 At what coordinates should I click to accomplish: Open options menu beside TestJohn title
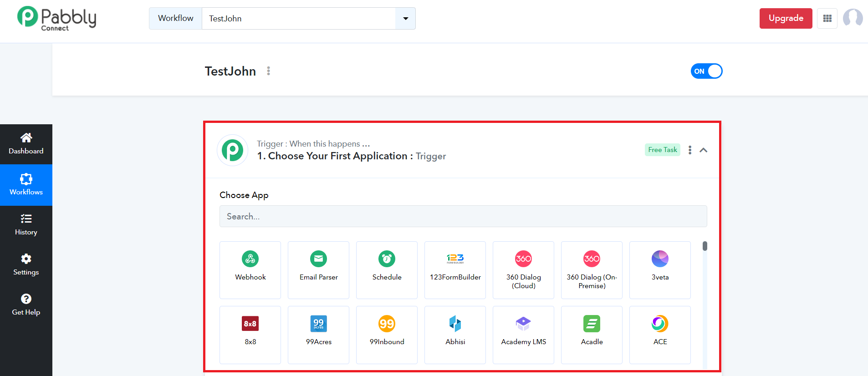(269, 71)
